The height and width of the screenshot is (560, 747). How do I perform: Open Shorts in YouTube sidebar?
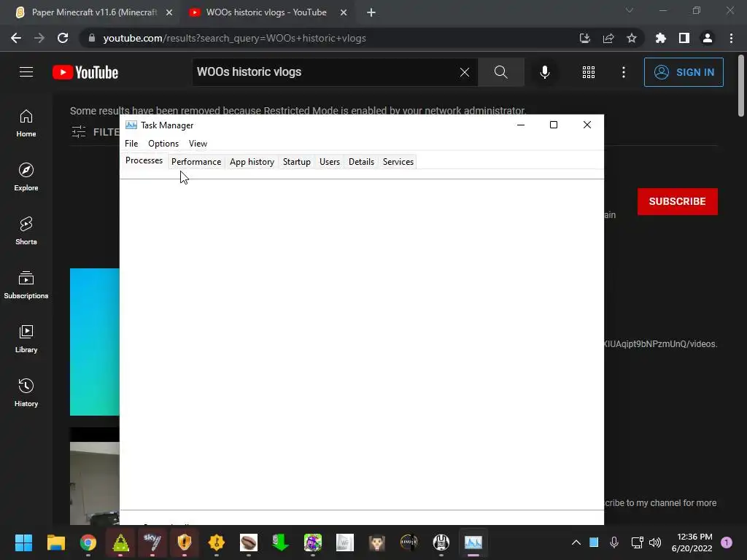(x=26, y=231)
